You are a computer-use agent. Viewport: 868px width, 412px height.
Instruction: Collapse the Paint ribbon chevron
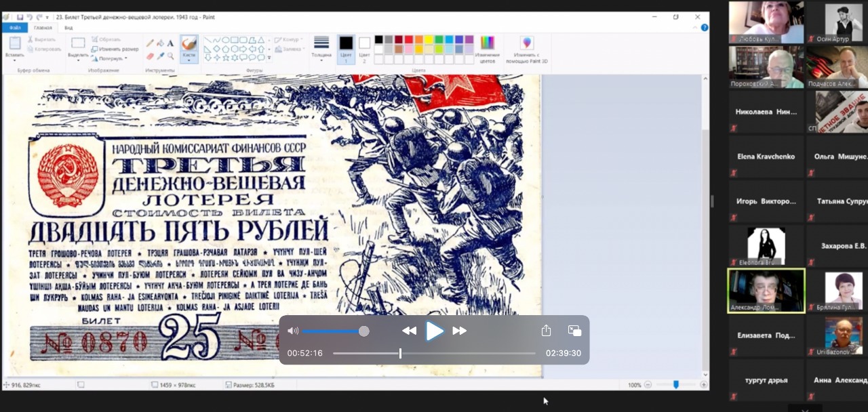point(695,28)
